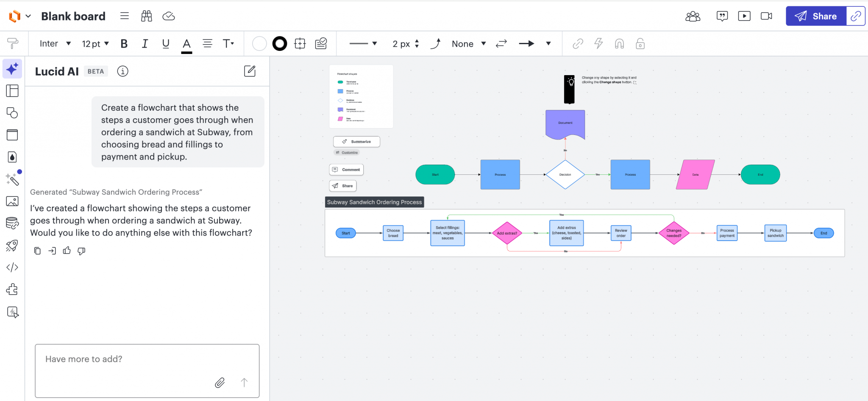
Task: Toggle bold text formatting
Action: [x=124, y=44]
